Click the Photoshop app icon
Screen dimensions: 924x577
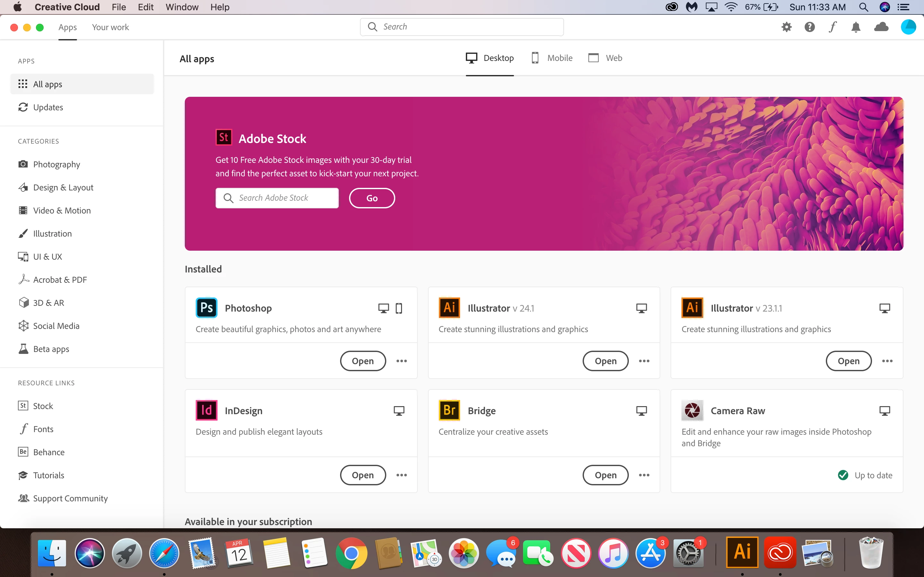click(x=206, y=308)
